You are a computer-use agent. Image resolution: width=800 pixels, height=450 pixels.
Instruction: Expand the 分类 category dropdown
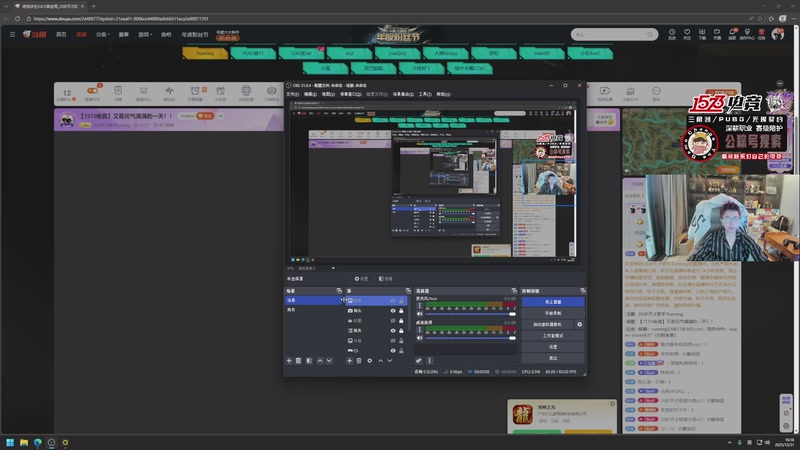click(103, 34)
